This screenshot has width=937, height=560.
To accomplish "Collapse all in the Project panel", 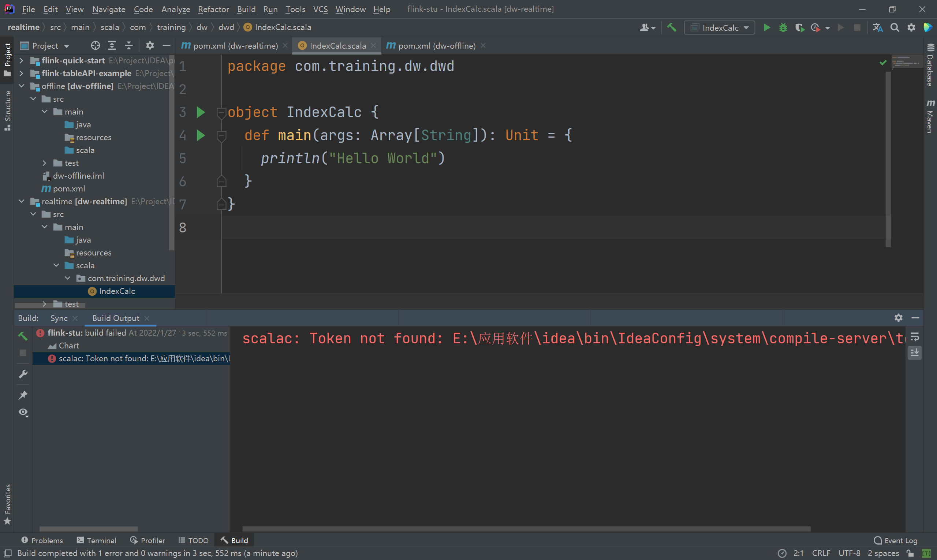I will [129, 46].
